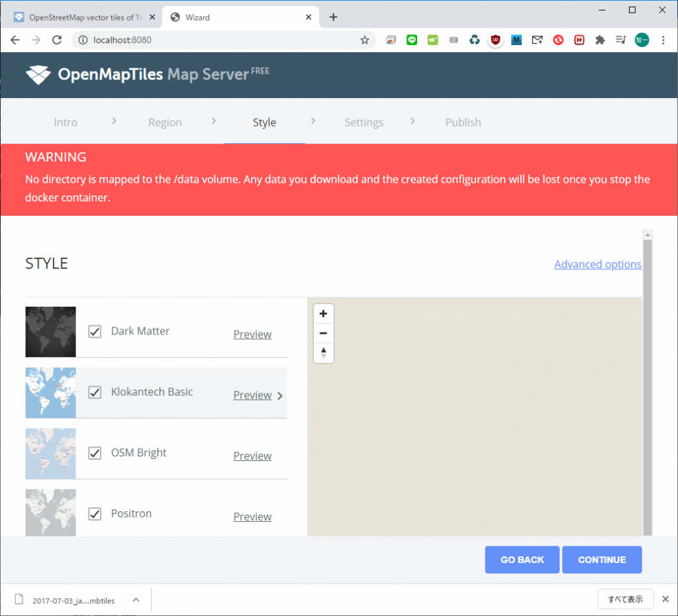The image size is (678, 616).
Task: Click the OpenMapTiles logo icon
Action: (38, 74)
